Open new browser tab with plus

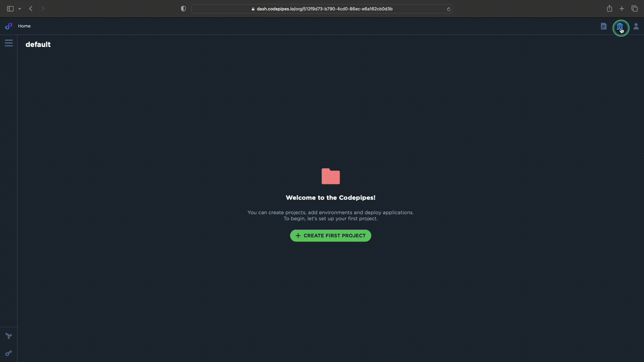[x=622, y=9]
